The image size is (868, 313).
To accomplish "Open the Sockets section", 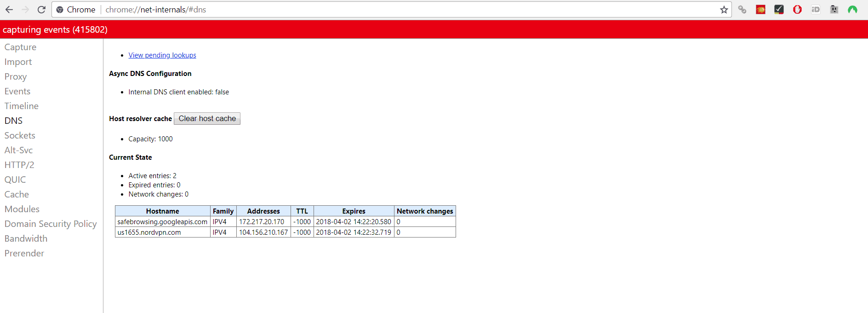I will pos(20,135).
